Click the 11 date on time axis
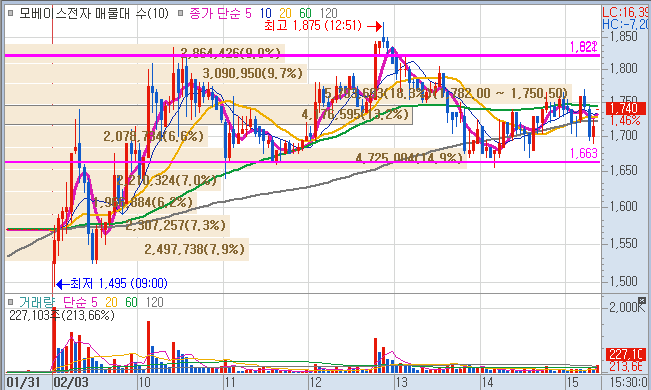 tap(230, 382)
